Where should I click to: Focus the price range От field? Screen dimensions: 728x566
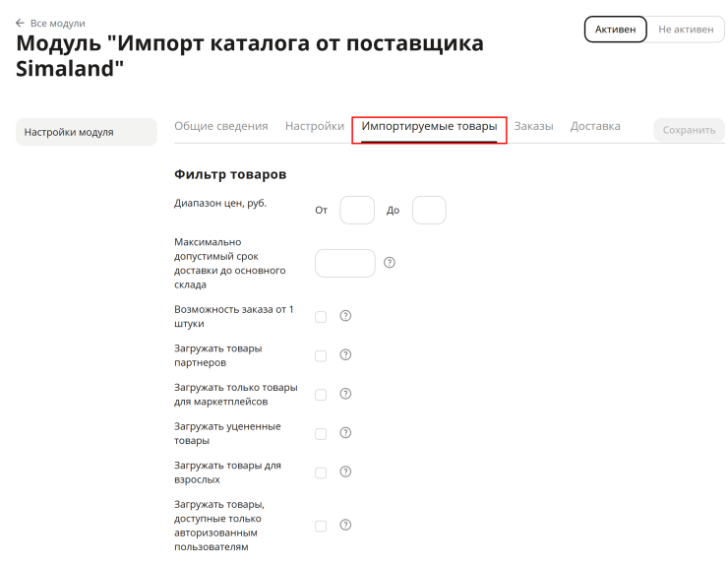tap(357, 210)
